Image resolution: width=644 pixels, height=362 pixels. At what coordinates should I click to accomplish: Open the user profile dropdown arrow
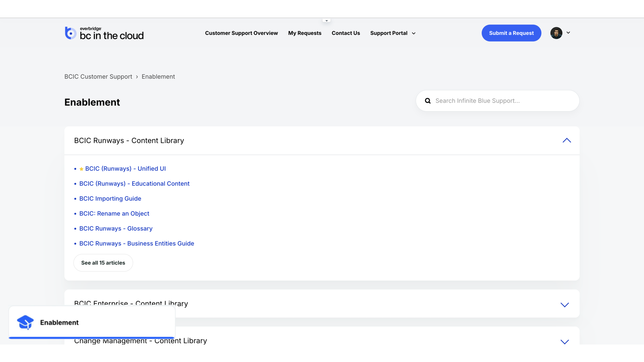pos(568,33)
